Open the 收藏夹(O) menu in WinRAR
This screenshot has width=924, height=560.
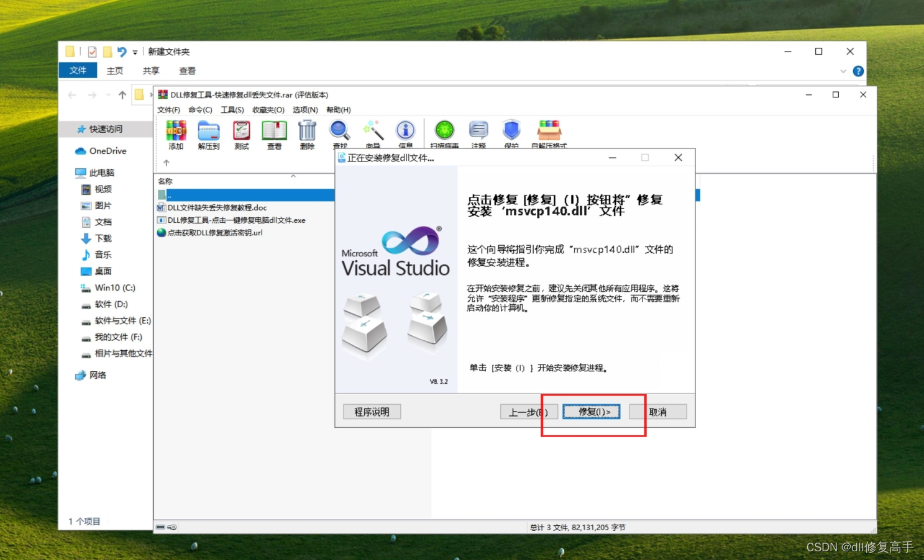[268, 110]
